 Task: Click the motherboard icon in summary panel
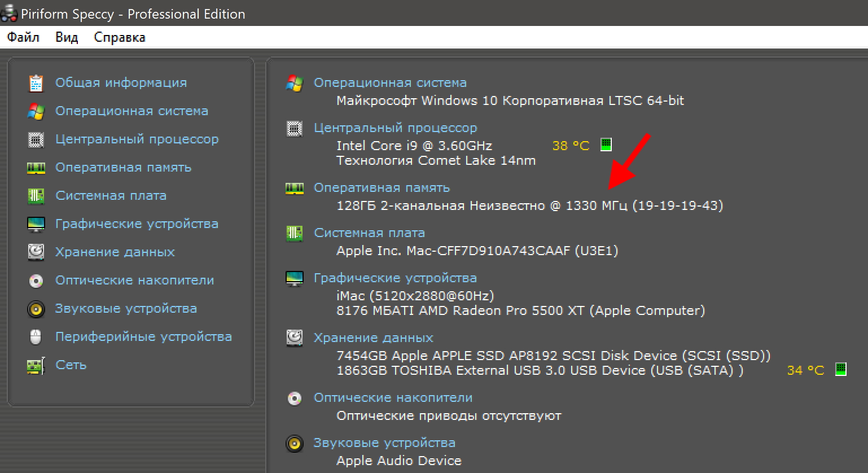click(295, 233)
